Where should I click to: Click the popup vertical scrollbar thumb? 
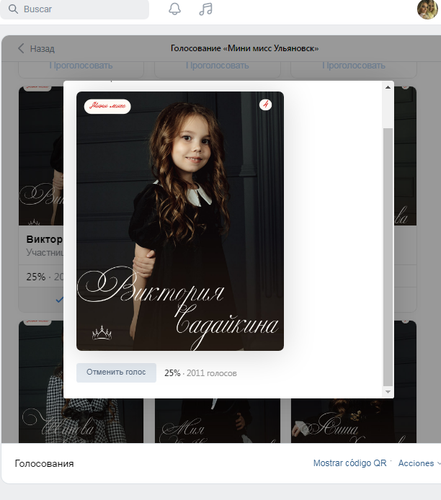388,257
